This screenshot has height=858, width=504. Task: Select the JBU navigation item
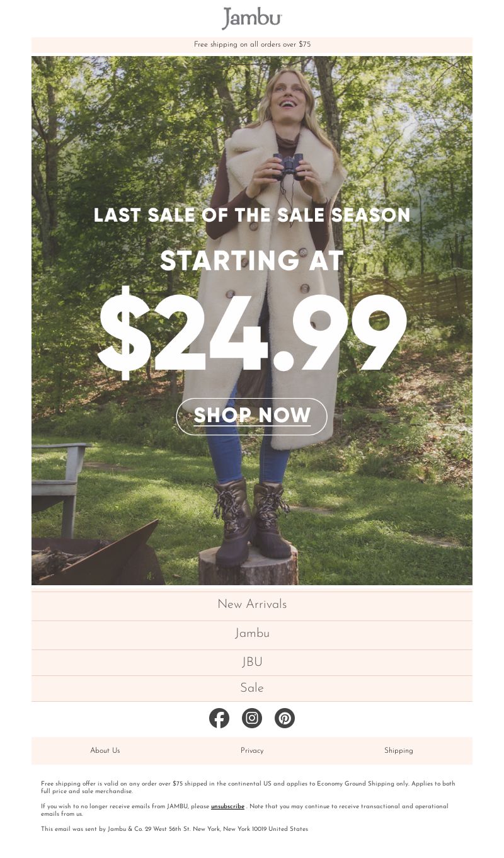(252, 663)
